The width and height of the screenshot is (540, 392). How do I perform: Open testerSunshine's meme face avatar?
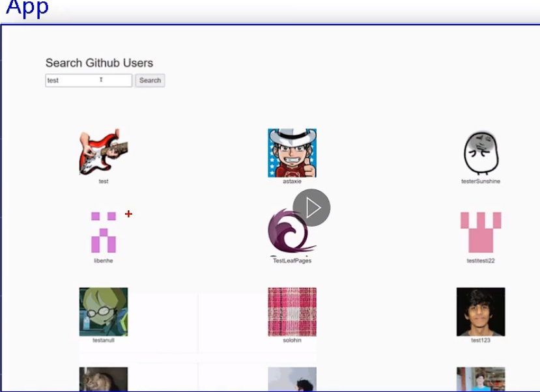481,153
